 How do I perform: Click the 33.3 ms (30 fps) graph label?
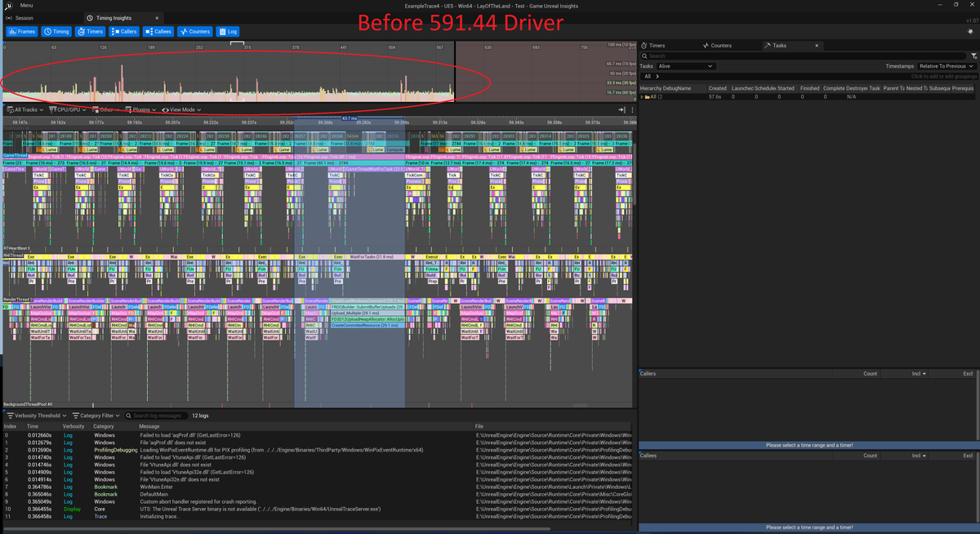(621, 82)
